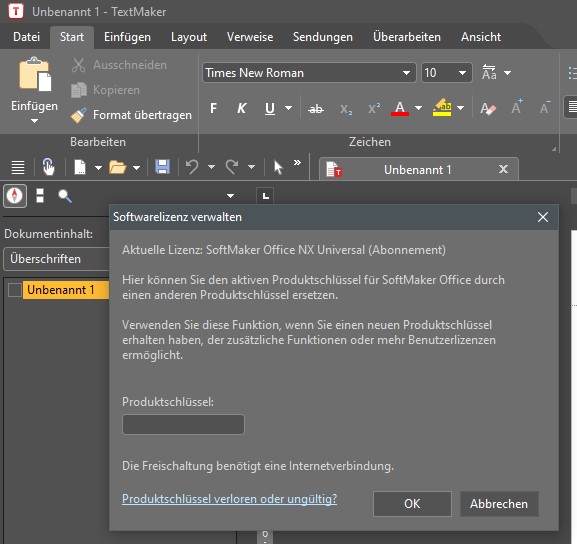Toggle bold formatting (F)

coord(213,108)
